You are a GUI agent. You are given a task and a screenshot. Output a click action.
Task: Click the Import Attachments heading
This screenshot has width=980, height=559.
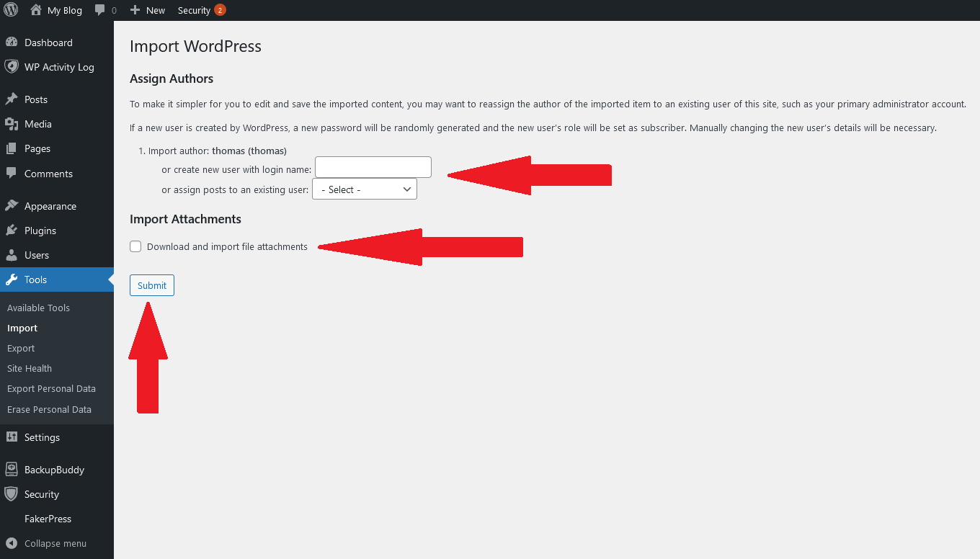(x=185, y=218)
